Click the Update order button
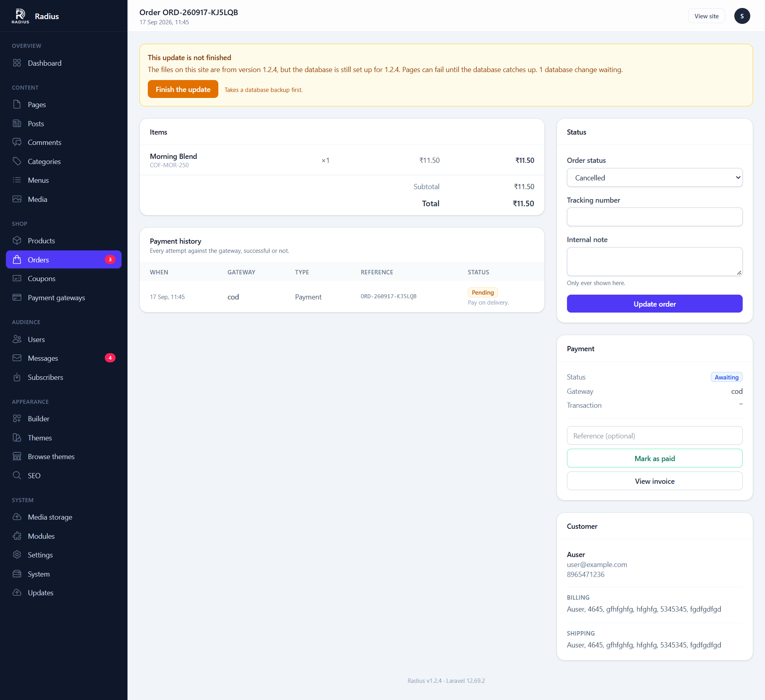The height and width of the screenshot is (700, 765). 655,304
